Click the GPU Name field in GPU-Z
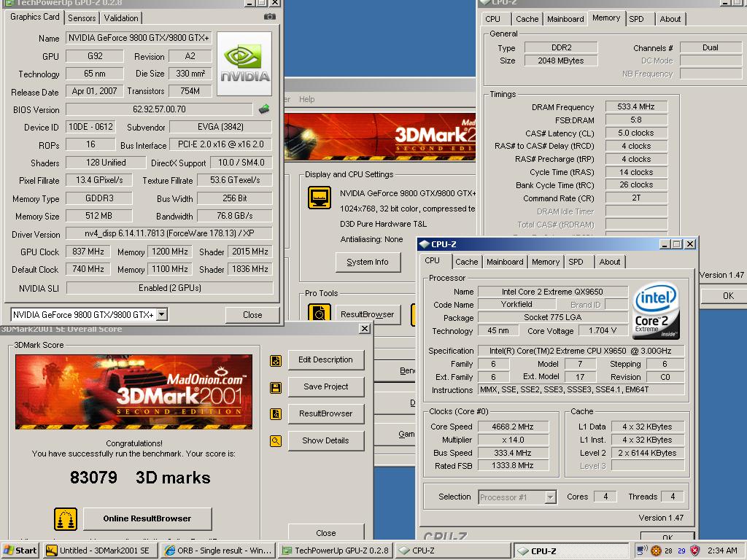Image resolution: width=747 pixels, height=560 pixels. [139, 38]
